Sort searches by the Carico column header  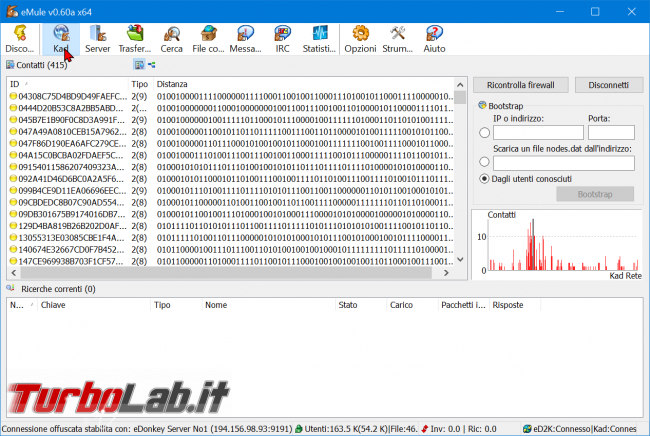click(x=412, y=305)
